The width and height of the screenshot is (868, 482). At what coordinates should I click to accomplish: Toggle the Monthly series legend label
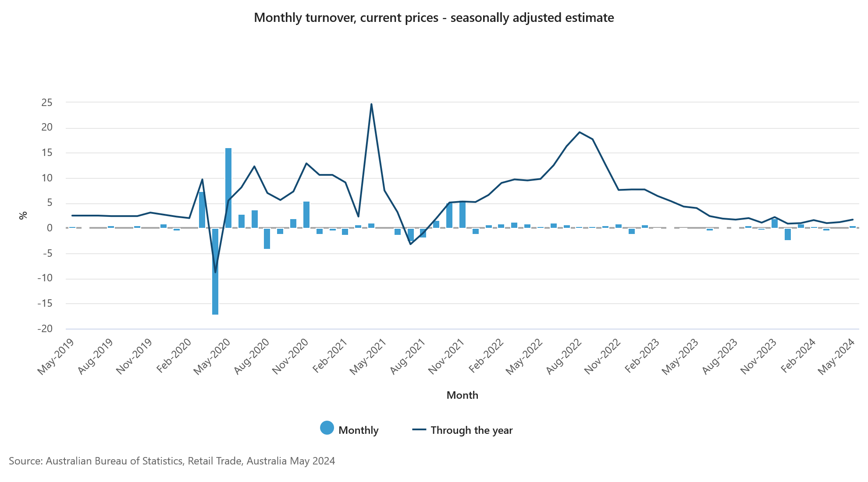[x=358, y=430]
